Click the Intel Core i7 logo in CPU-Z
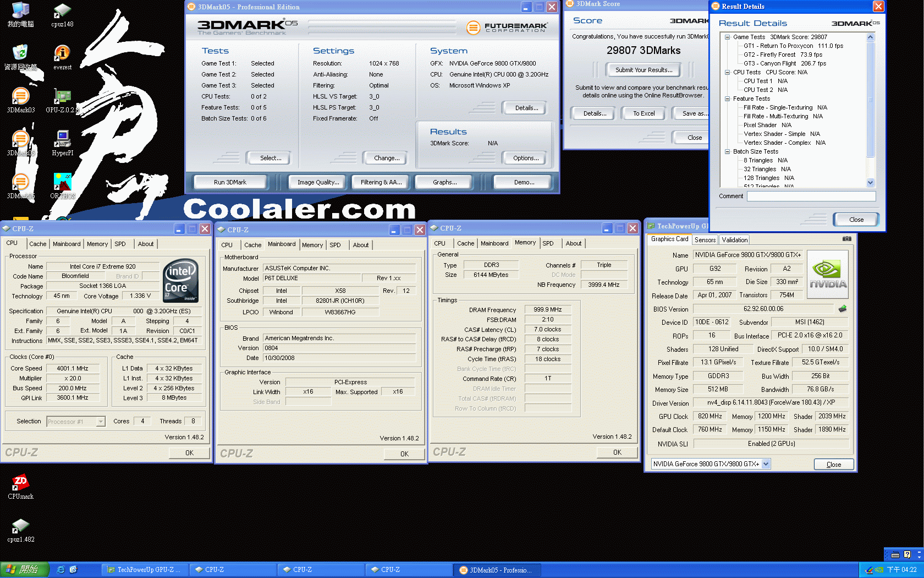The height and width of the screenshot is (578, 924). pyautogui.click(x=180, y=281)
